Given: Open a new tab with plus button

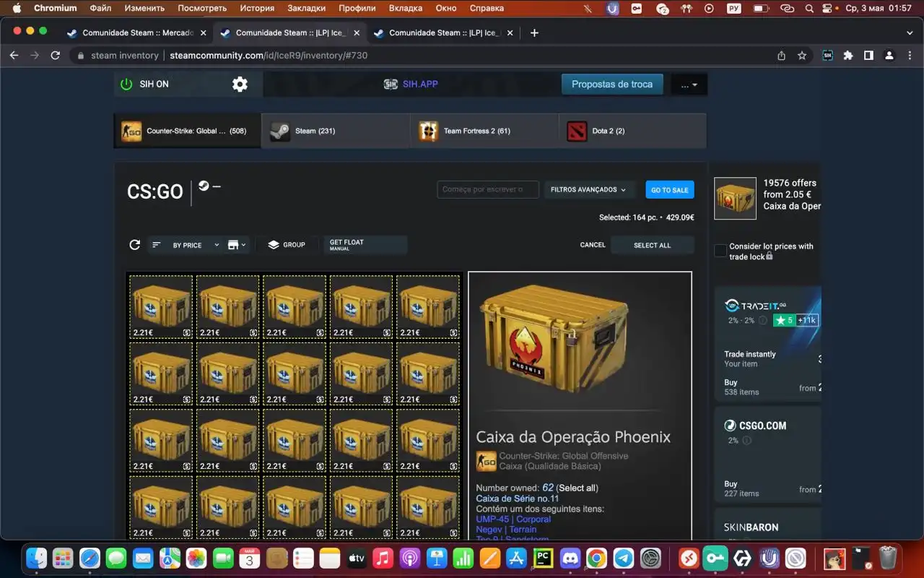Looking at the screenshot, I should point(534,33).
